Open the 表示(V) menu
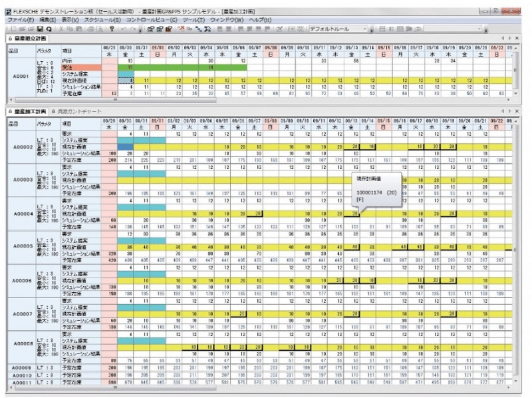Image resolution: width=532 pixels, height=398 pixels. point(70,20)
